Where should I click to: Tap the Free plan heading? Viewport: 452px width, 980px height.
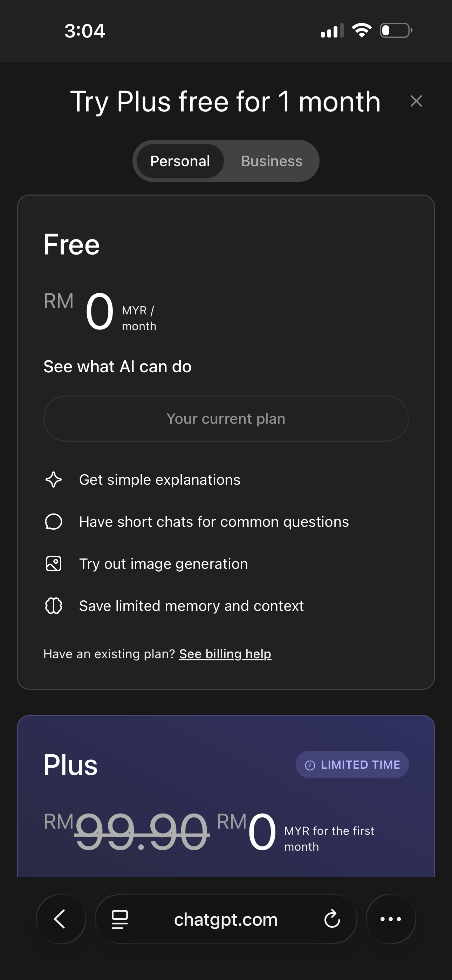[71, 245]
